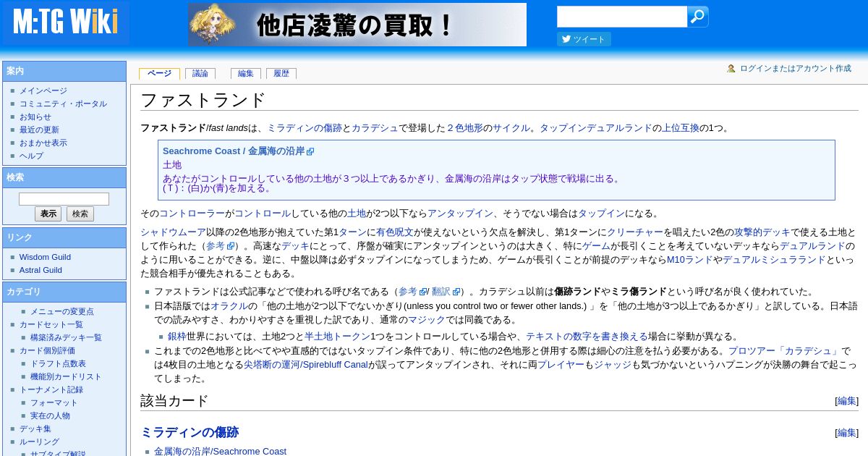Open ルーリング sidebar link
Image resolution: width=868 pixels, height=456 pixels.
[39, 442]
